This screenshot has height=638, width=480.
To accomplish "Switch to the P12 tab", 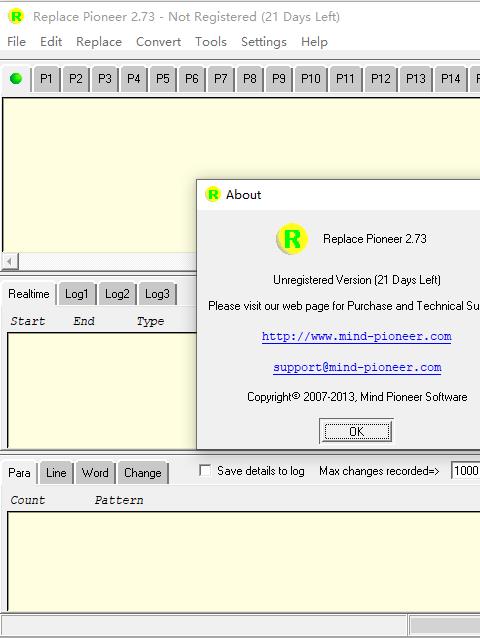I will pyautogui.click(x=381, y=79).
